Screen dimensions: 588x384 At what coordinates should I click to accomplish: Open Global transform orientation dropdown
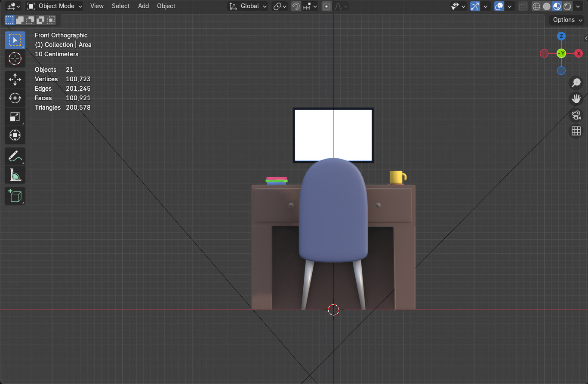click(x=248, y=6)
